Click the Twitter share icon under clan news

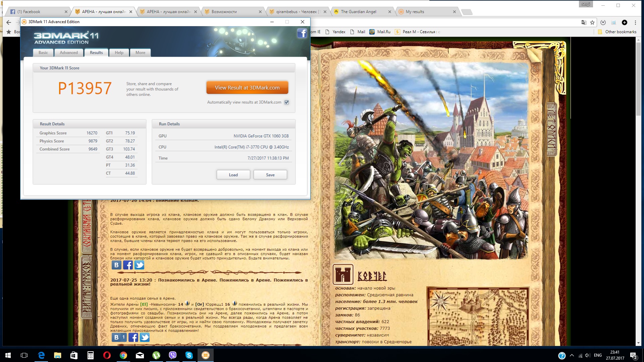coord(139,265)
